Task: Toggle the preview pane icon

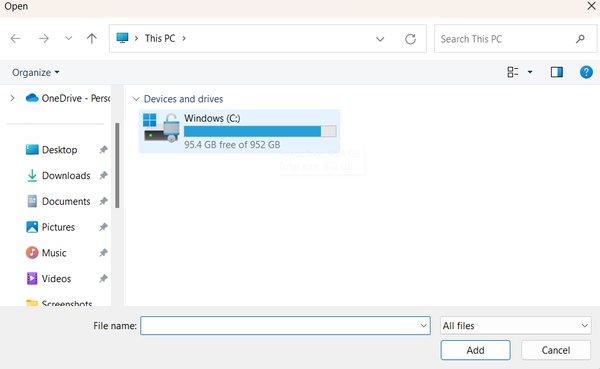Action: 557,72
